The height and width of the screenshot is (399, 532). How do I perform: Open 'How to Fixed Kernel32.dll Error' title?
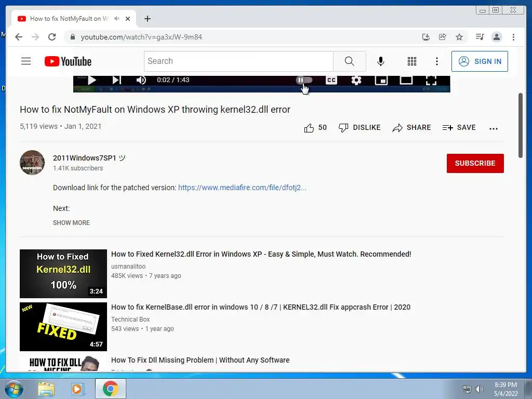click(261, 254)
